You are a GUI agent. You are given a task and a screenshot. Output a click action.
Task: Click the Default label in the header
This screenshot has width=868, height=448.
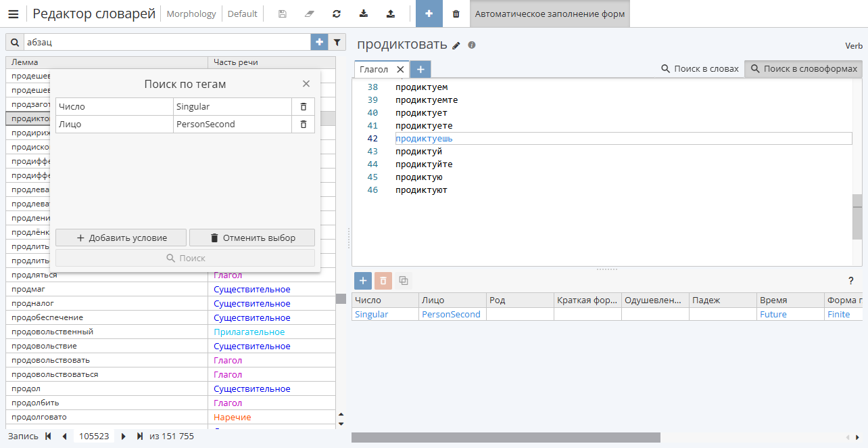(242, 14)
